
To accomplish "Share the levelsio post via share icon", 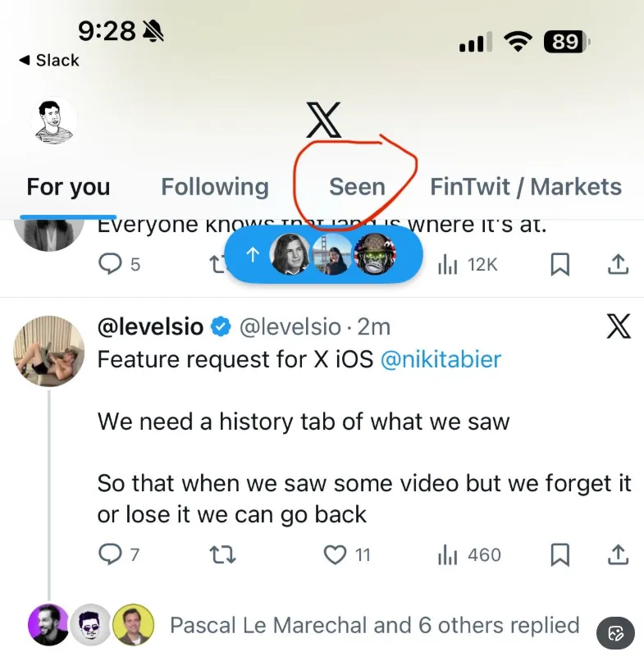I will (618, 555).
